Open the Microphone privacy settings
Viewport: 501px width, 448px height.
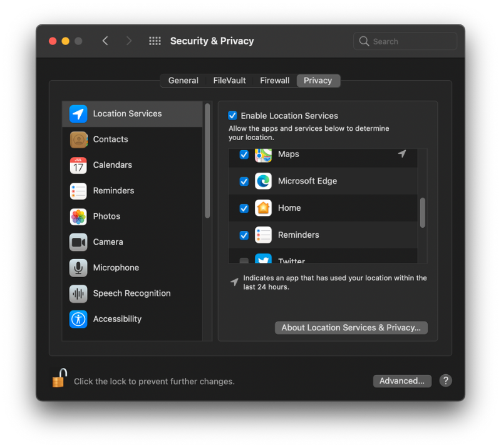coord(78,267)
